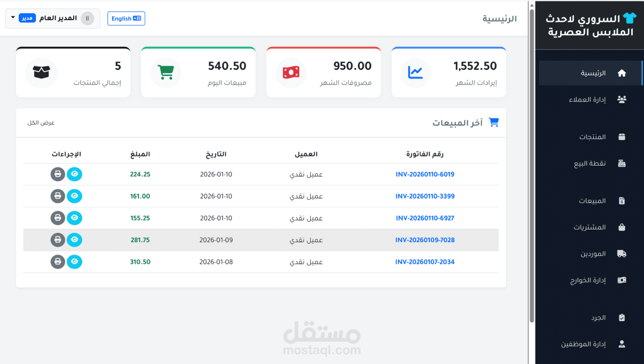Image resolution: width=644 pixels, height=364 pixels.
Task: View details of invoice INV-20260107-2034 with eye icon
Action: 75,262
